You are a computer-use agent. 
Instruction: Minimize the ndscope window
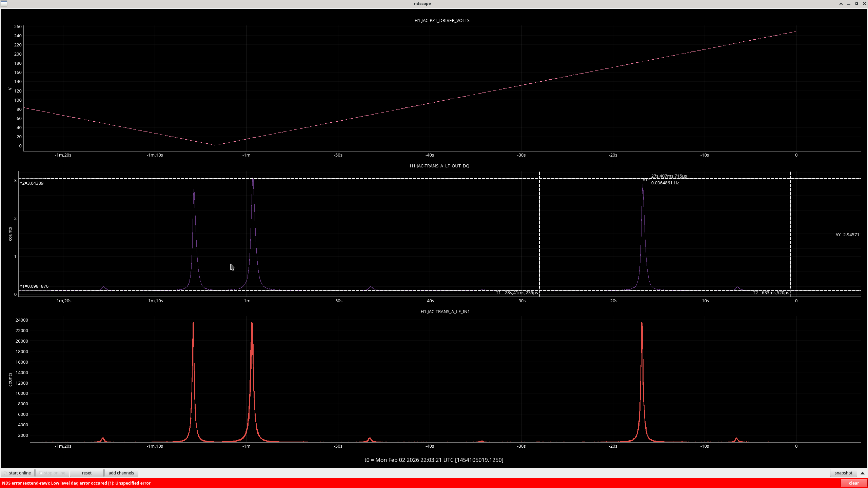pyautogui.click(x=849, y=4)
